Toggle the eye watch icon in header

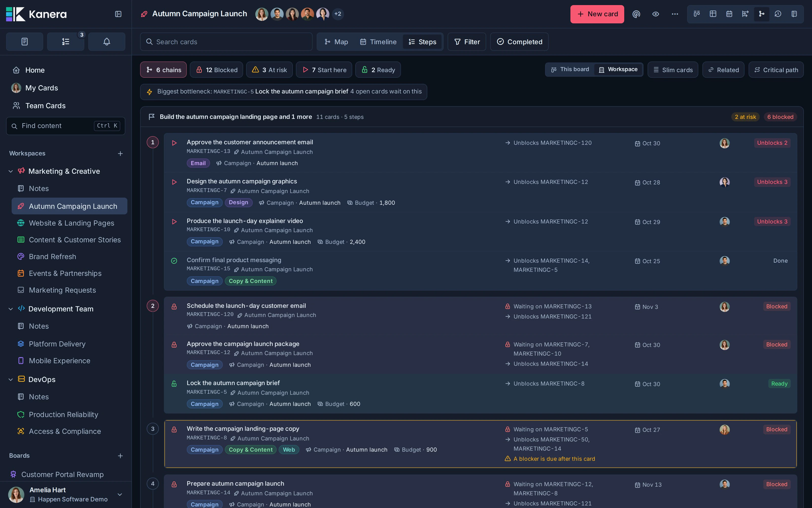click(x=656, y=14)
